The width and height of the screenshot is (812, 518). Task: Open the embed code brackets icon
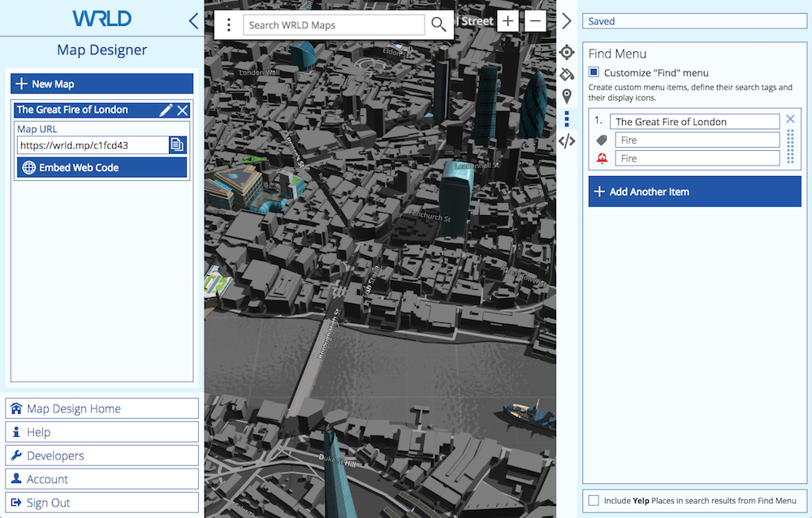567,140
